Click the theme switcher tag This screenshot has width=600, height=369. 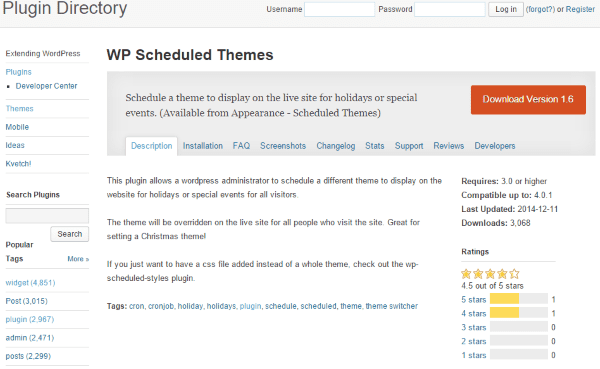coord(391,306)
